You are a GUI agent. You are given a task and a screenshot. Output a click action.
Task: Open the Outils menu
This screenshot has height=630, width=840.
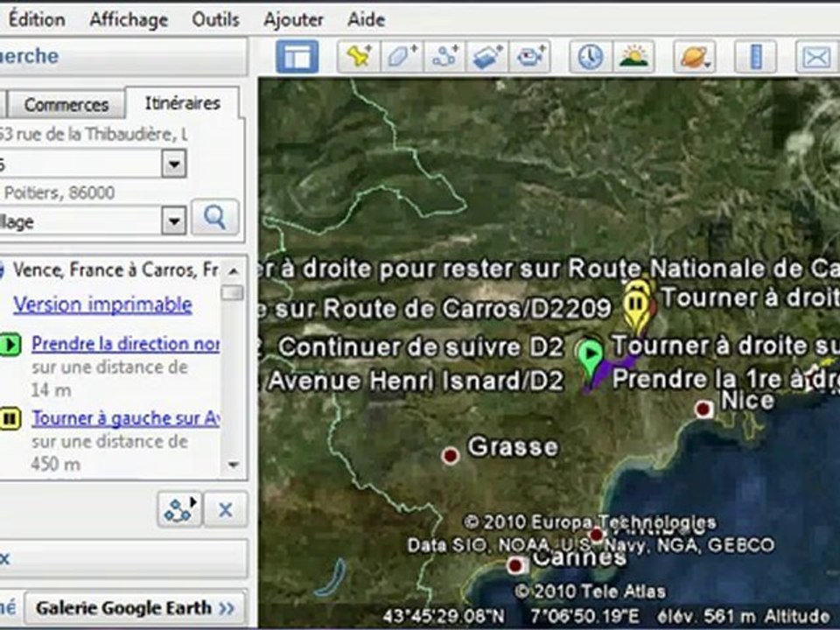215,20
